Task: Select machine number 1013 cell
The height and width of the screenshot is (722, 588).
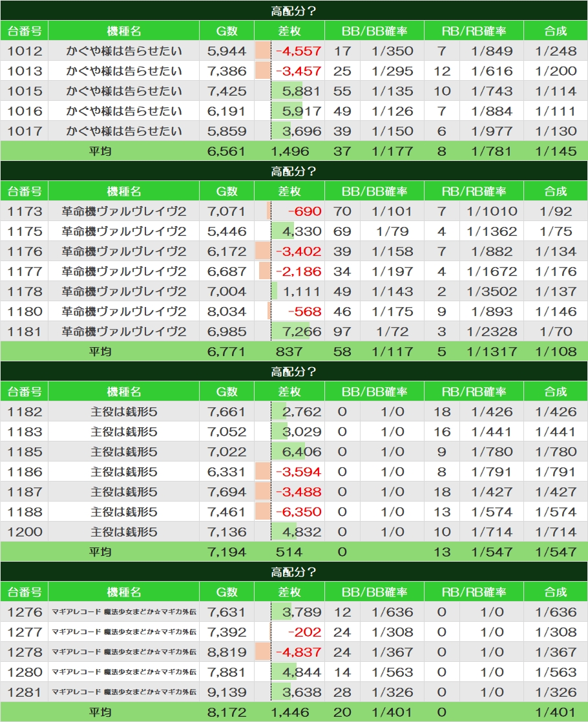Action: pyautogui.click(x=25, y=71)
